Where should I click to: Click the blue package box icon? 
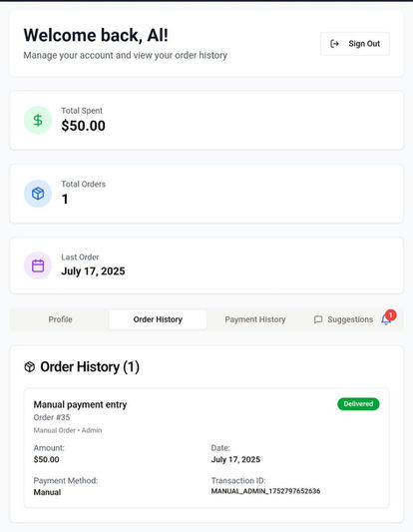point(38,194)
